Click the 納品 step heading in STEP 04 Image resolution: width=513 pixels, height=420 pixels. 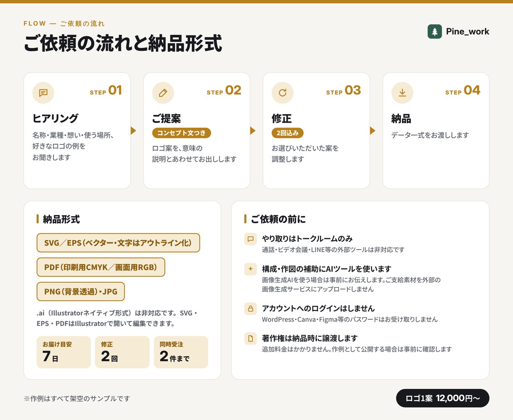(401, 118)
